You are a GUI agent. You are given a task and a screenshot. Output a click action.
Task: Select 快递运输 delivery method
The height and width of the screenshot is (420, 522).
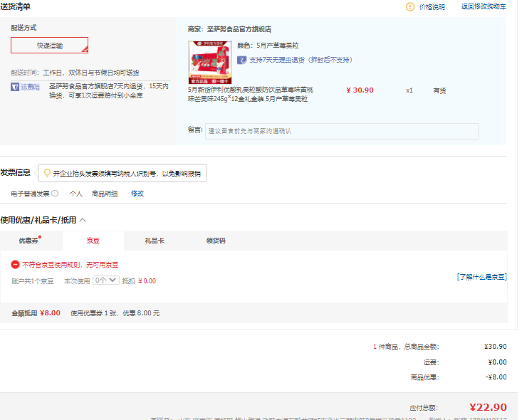(49, 46)
